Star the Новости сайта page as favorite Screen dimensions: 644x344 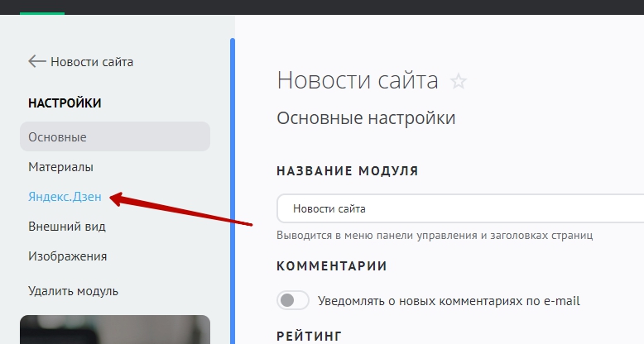coord(458,81)
